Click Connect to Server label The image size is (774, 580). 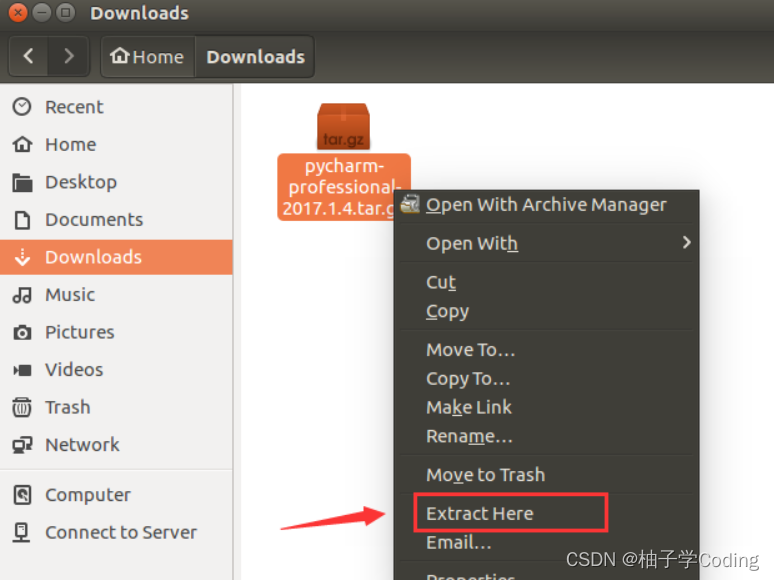(121, 533)
